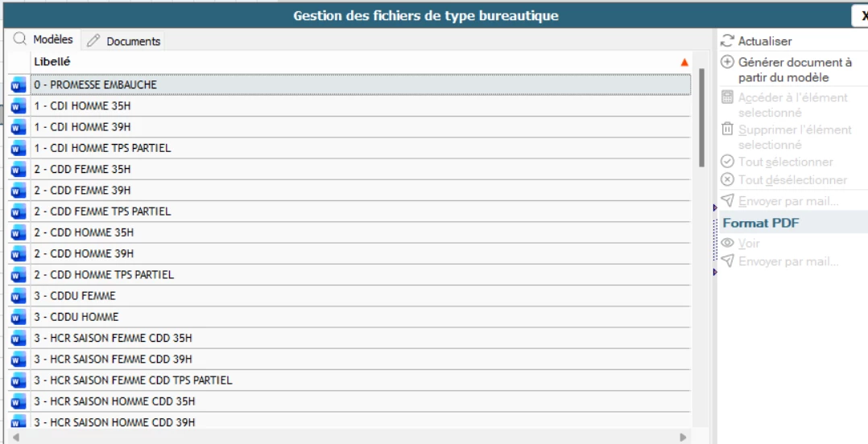The image size is (868, 444).
Task: Click the Tout désélectionner cross icon
Action: coord(727,180)
